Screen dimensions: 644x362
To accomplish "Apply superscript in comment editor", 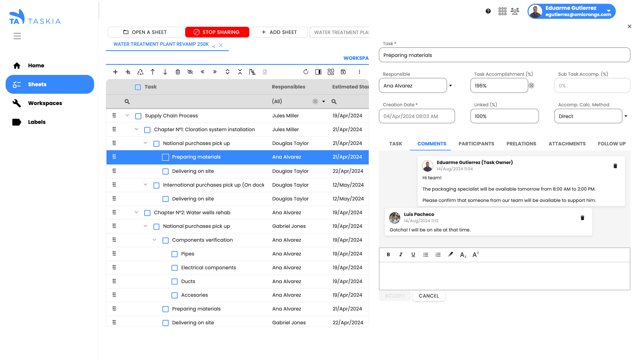I will point(475,254).
